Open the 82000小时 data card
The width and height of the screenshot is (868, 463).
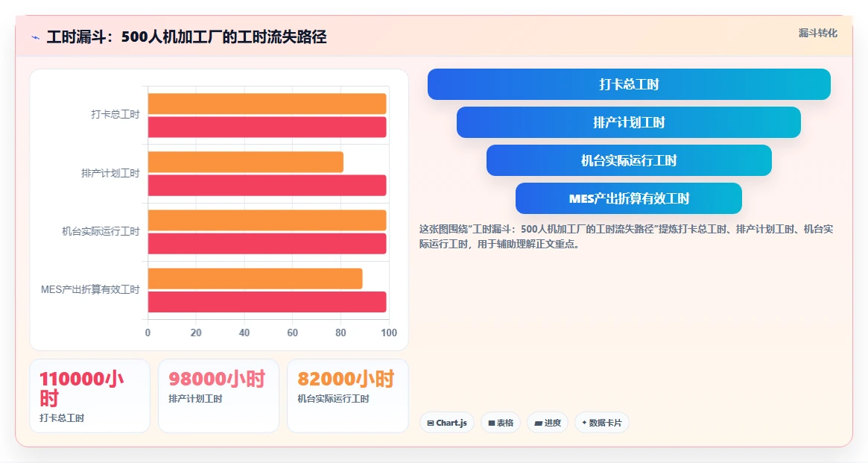click(x=348, y=395)
